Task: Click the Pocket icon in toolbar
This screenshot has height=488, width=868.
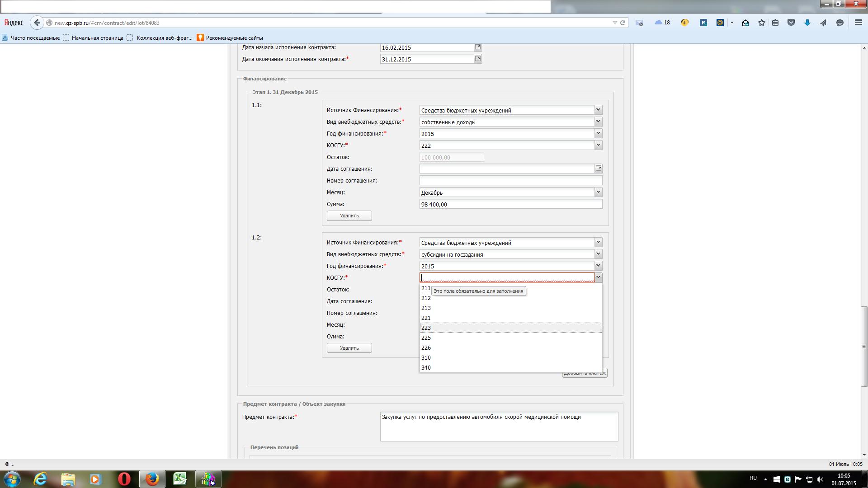Action: click(791, 23)
